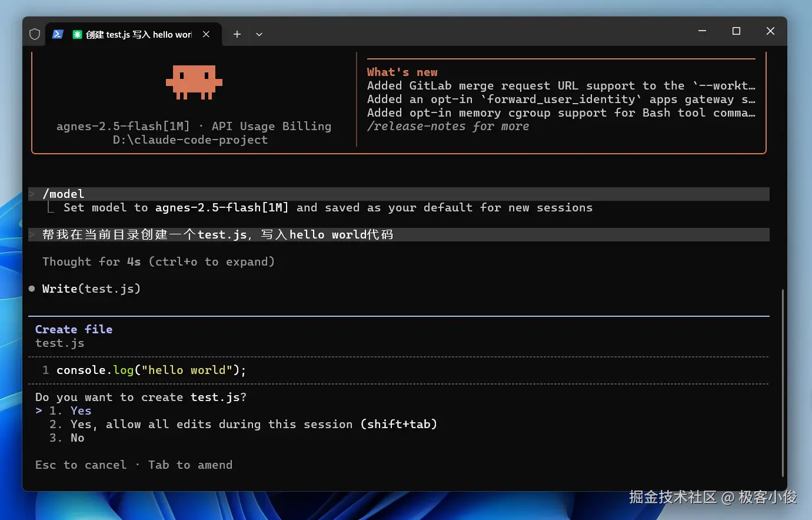Click the agnes-2.5-flash[1M] API Usage Billing line
The image size is (812, 520).
tap(194, 126)
